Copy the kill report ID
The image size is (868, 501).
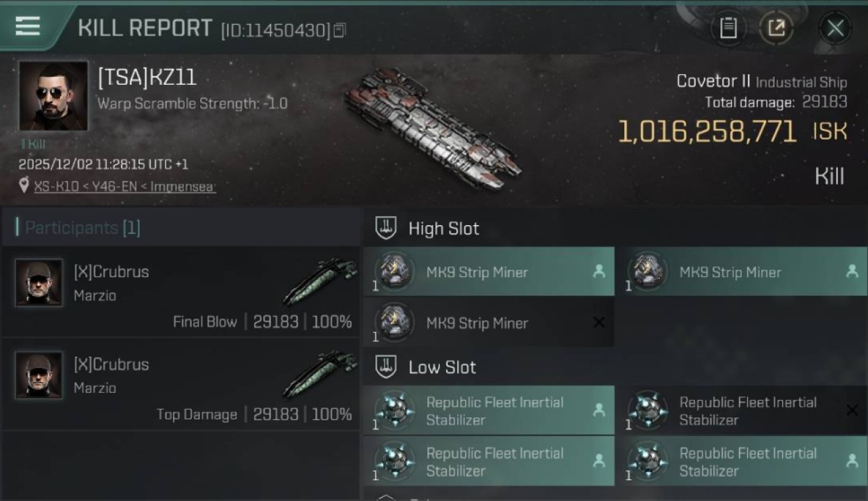[x=340, y=30]
